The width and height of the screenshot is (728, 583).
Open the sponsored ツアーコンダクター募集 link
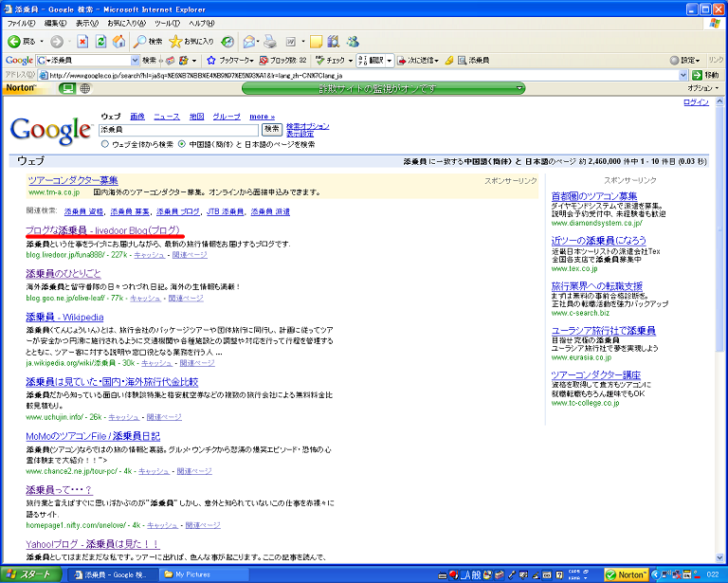point(73,180)
